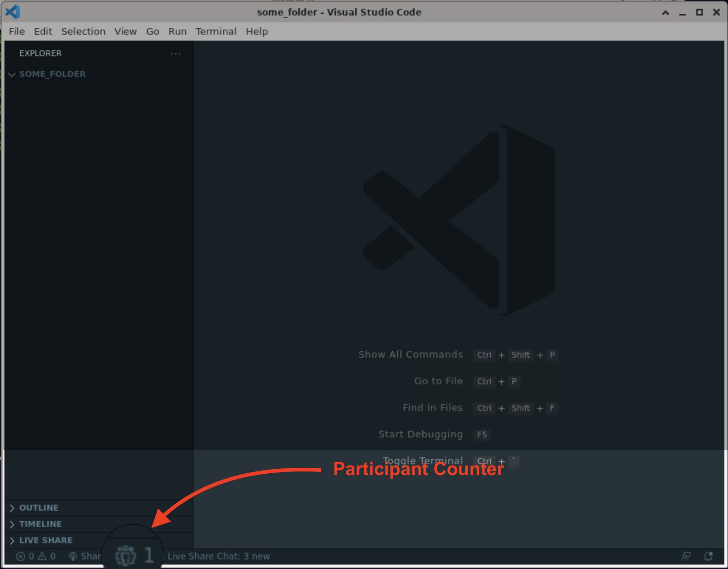Click the feedback icon in status bar

pyautogui.click(x=686, y=556)
